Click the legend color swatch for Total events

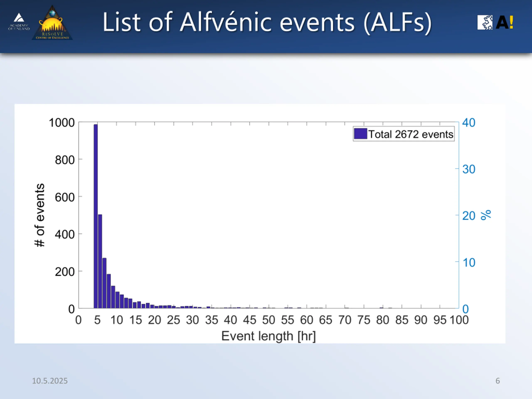(x=361, y=134)
